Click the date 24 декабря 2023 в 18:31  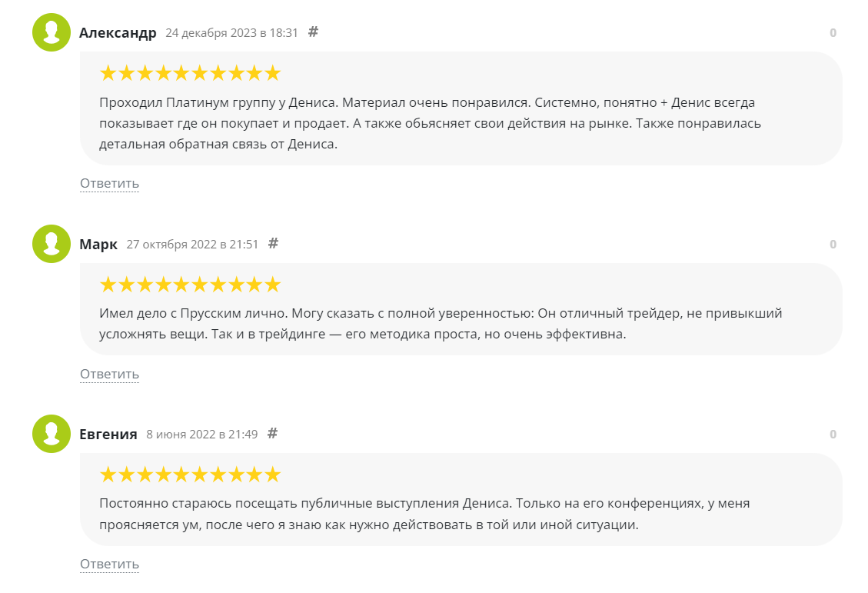click(231, 33)
